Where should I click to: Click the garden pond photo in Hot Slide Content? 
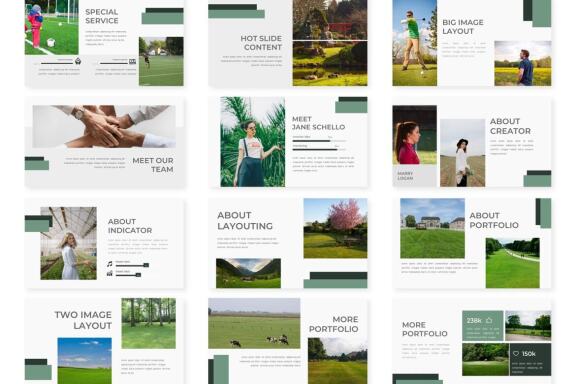tap(330, 64)
